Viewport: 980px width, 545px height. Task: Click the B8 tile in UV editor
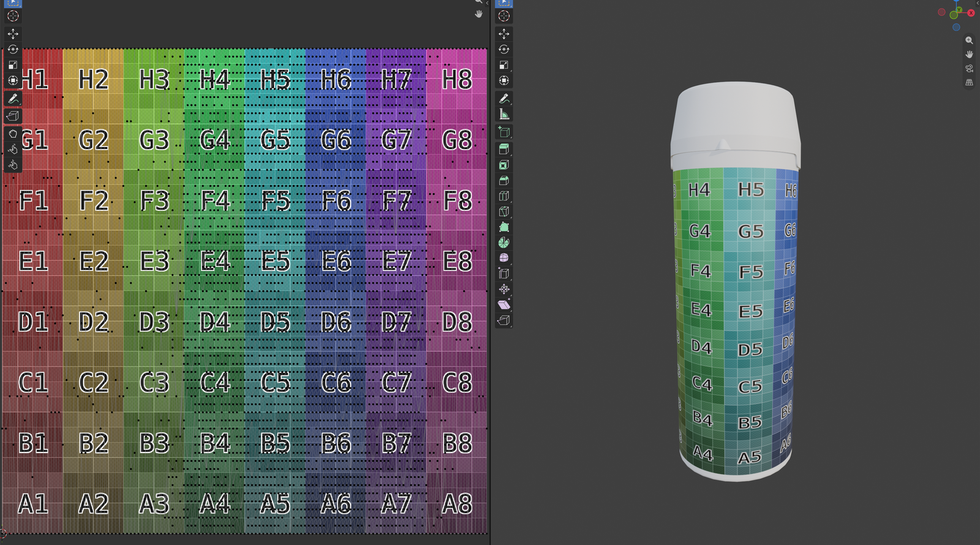(457, 443)
